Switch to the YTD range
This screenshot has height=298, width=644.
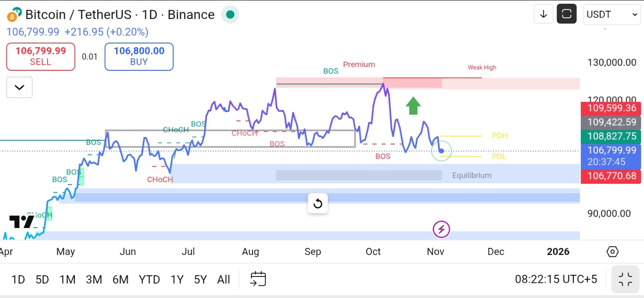[149, 279]
